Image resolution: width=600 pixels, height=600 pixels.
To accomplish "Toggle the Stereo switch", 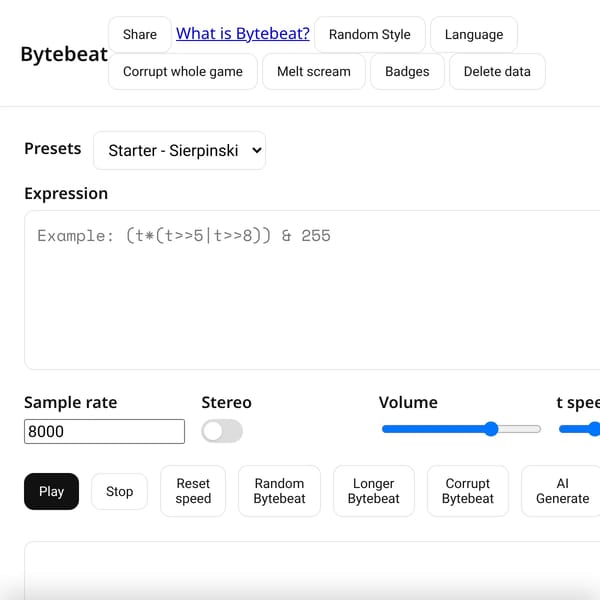I will pyautogui.click(x=222, y=431).
